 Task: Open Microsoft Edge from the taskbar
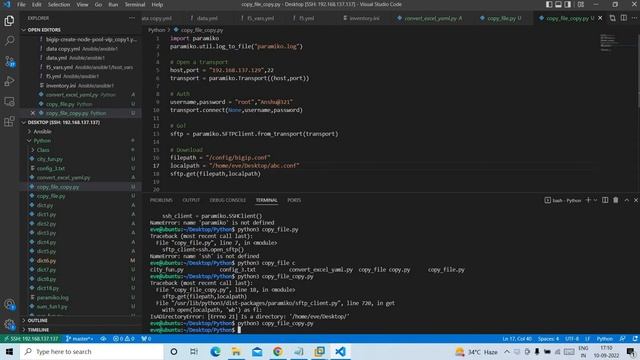(x=215, y=351)
